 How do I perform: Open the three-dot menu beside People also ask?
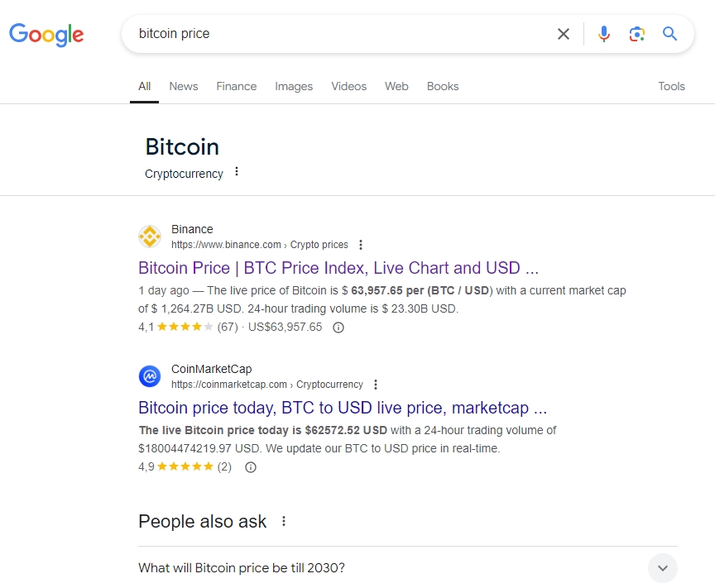click(283, 521)
